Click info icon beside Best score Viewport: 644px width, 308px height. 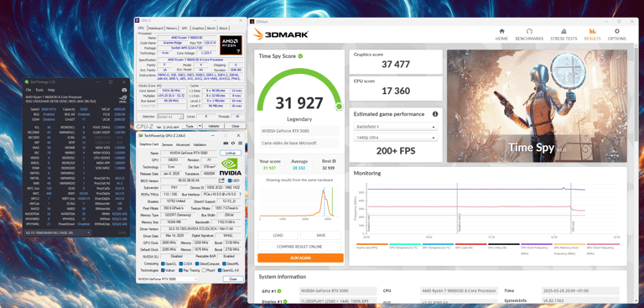(x=334, y=161)
